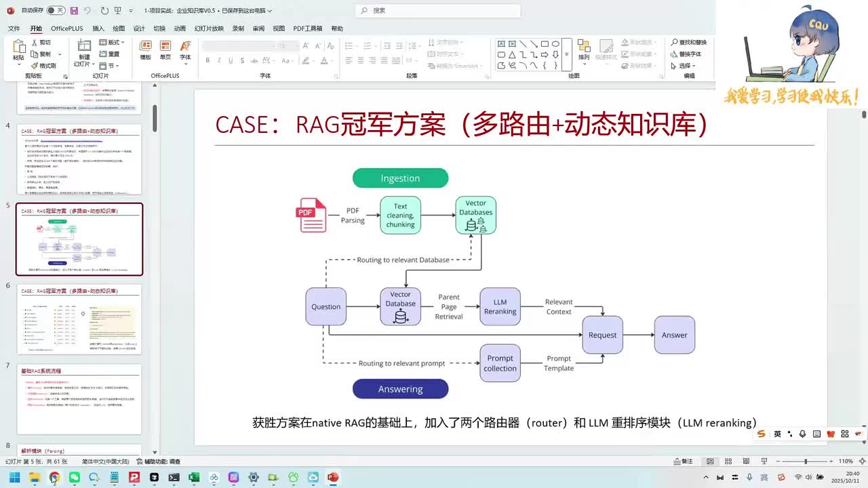The image size is (868, 488).
Task: Open the Copy (复制) dropdown arrow
Action: (60, 54)
